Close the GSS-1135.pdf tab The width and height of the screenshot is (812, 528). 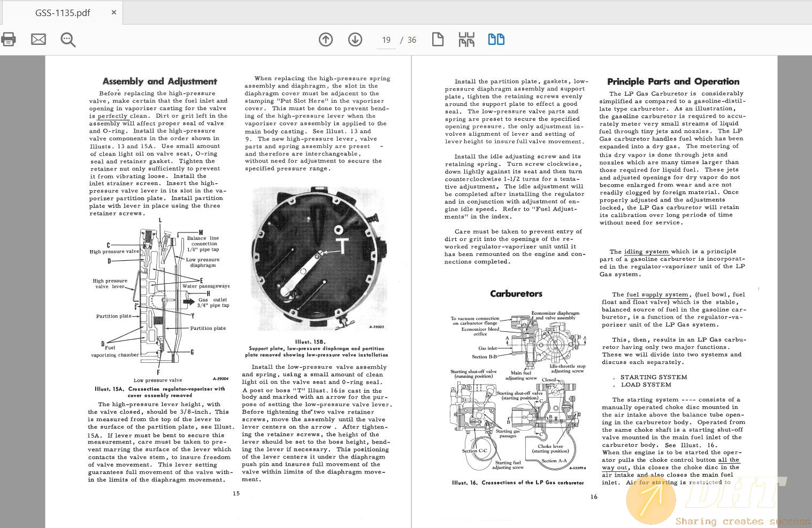[x=114, y=12]
